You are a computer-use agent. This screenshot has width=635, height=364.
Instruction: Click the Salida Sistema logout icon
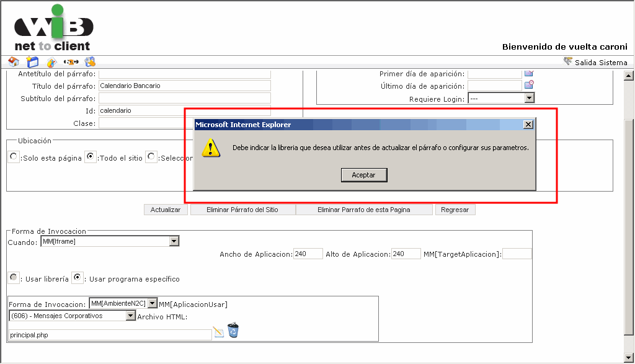tap(568, 61)
